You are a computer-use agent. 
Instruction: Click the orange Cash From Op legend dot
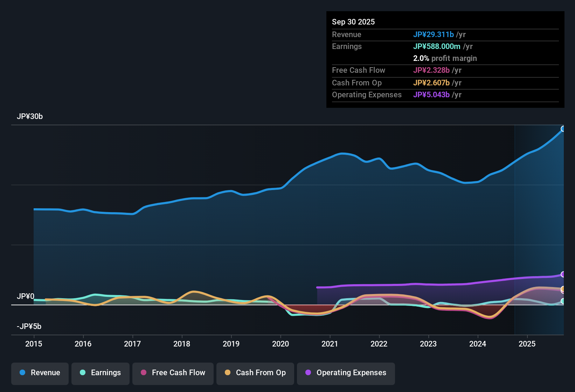[x=228, y=373]
